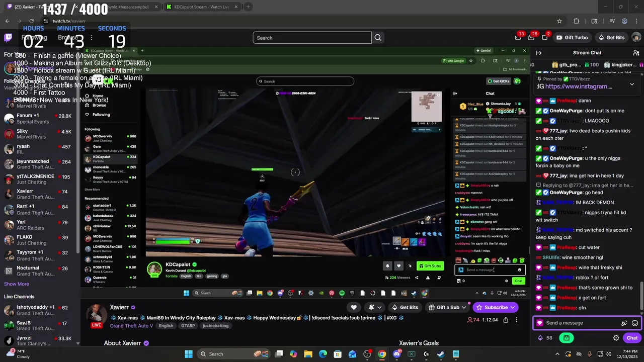644x362 pixels.
Task: Show hidden system tray icons chevron
Action: (x=557, y=354)
